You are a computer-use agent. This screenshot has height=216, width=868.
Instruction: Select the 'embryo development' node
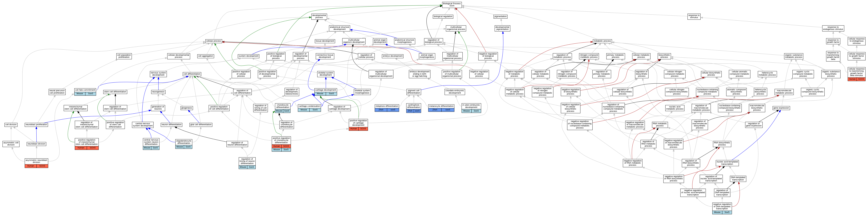pos(393,56)
